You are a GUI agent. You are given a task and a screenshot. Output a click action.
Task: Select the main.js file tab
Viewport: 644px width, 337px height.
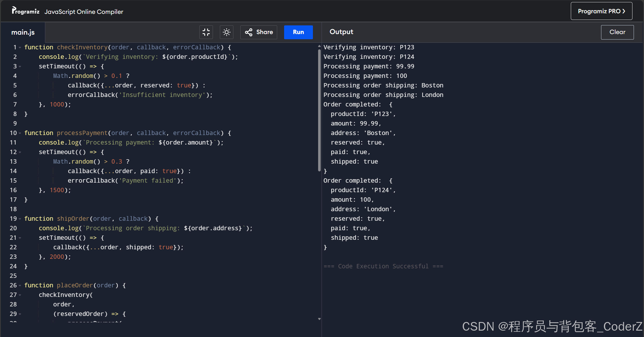coord(23,32)
